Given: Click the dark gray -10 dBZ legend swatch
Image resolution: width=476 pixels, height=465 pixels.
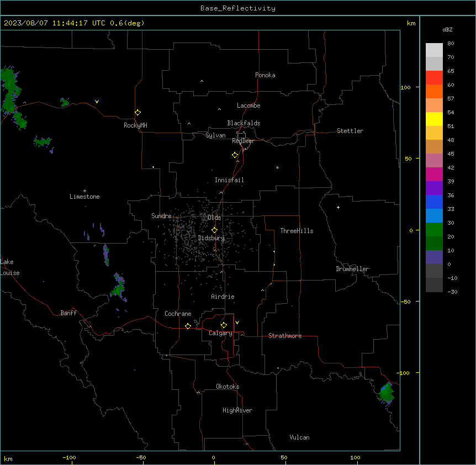Looking at the screenshot, I should coord(434,285).
